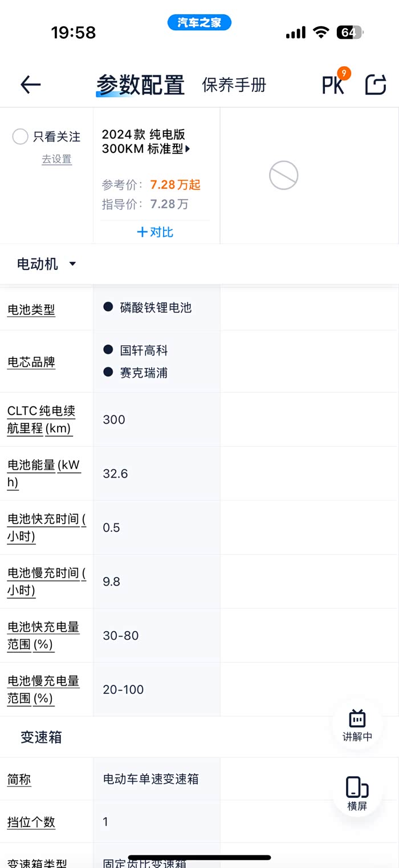Switch to the 保养手册 tab
This screenshot has height=868, width=399.
[234, 85]
